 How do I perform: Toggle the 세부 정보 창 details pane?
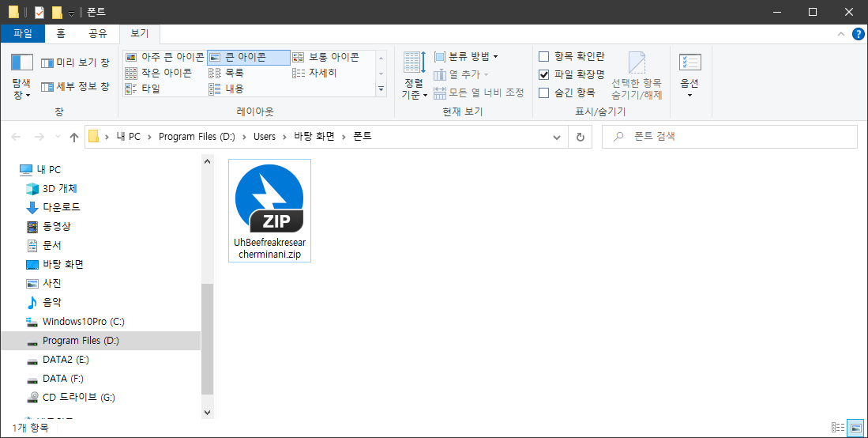[x=75, y=86]
